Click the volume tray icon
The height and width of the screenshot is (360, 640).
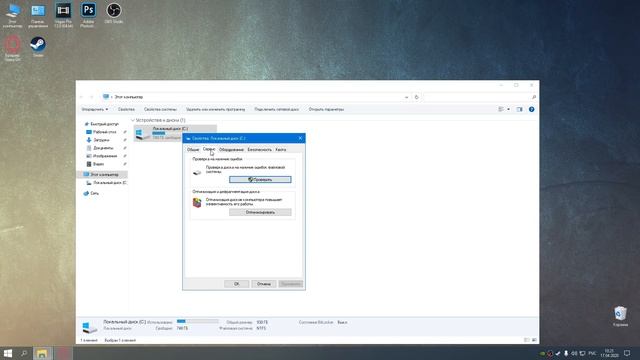tap(574, 353)
